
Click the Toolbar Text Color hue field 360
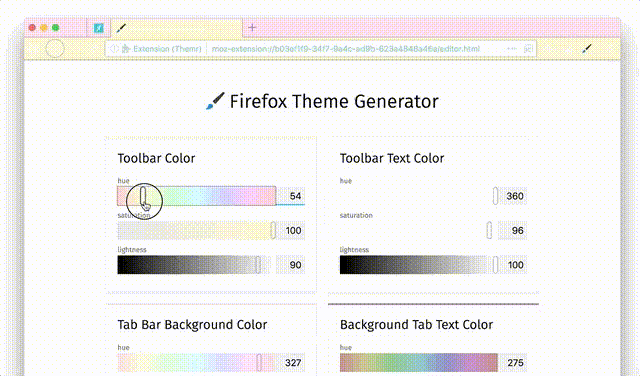click(x=514, y=196)
